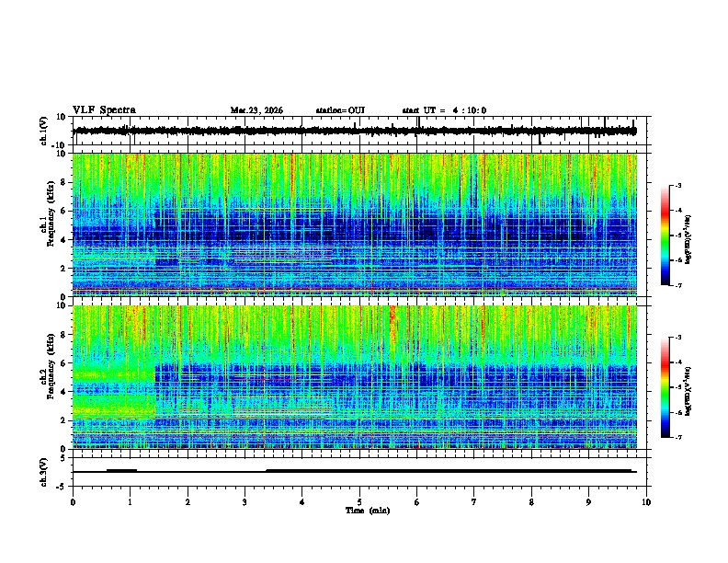Click the "-3" label on ch.1 color scale
Viewport: 728px width, 563px height.
[677, 186]
